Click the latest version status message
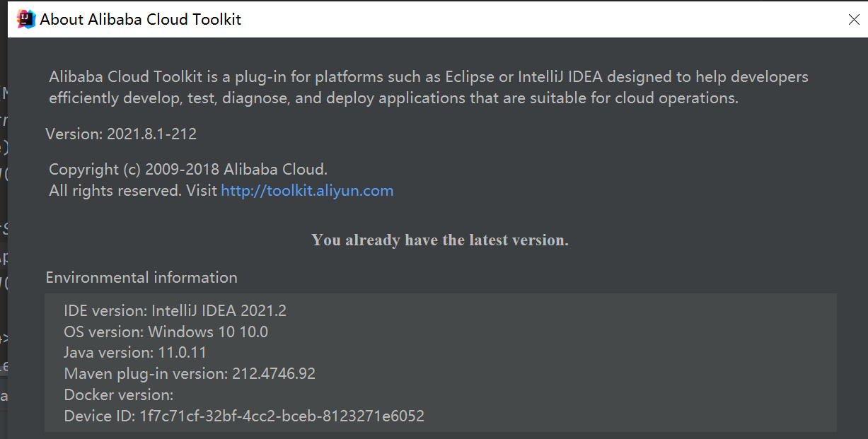Viewport: 868px width, 439px height. pyautogui.click(x=439, y=240)
